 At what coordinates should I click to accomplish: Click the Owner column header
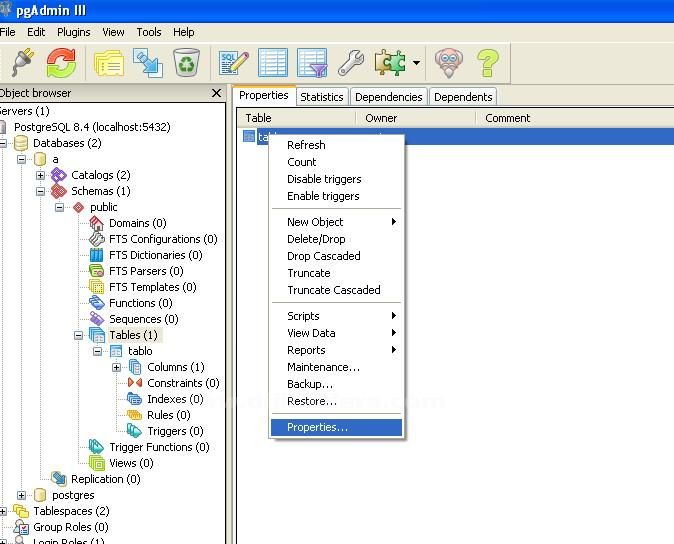[x=415, y=118]
